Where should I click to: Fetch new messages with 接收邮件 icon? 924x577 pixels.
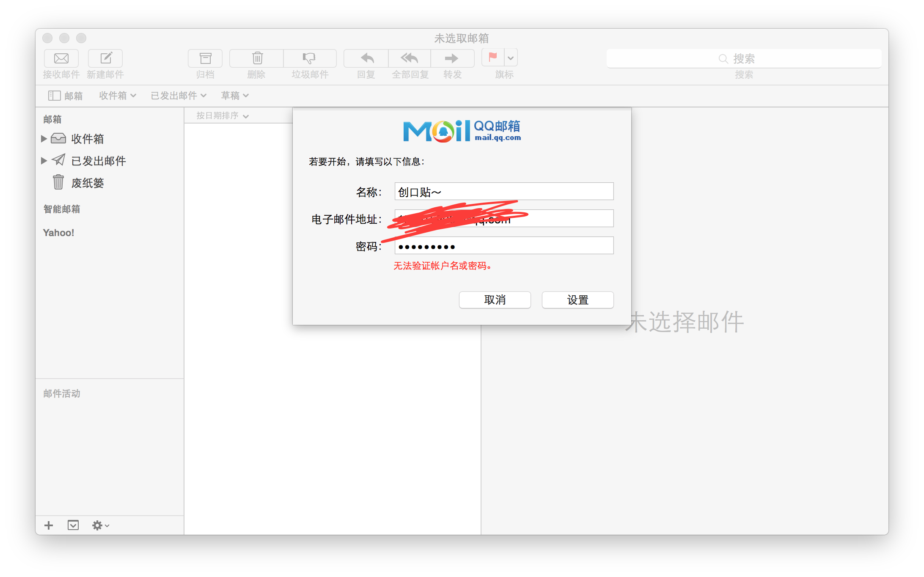[61, 58]
